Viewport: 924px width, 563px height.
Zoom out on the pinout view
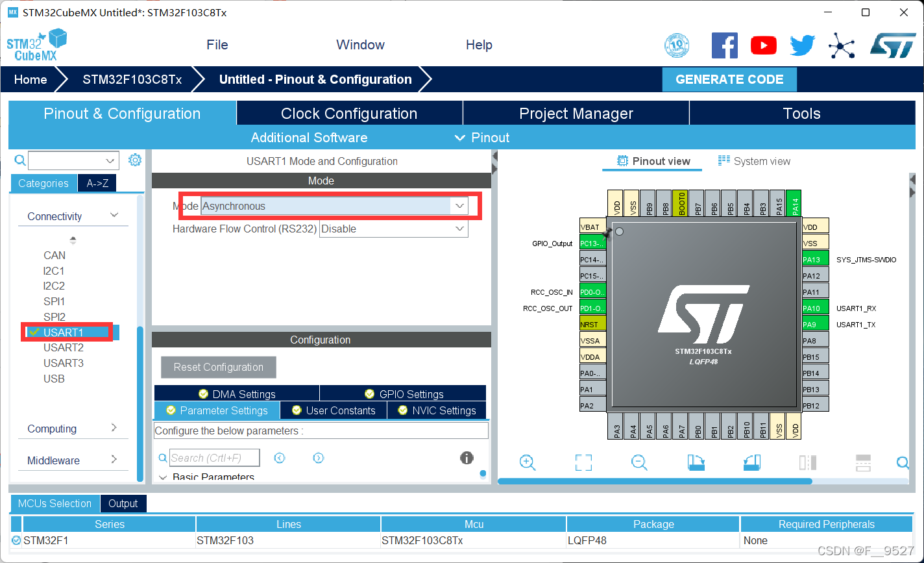pyautogui.click(x=639, y=462)
